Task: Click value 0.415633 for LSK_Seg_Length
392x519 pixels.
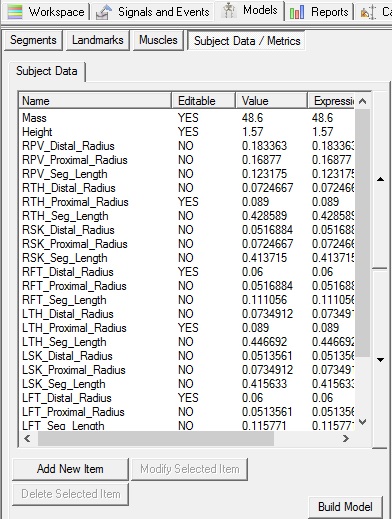Action: pos(264,384)
